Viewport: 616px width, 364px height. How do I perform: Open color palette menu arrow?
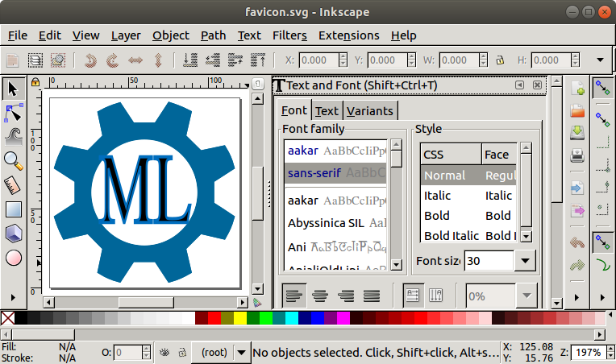(x=610, y=315)
